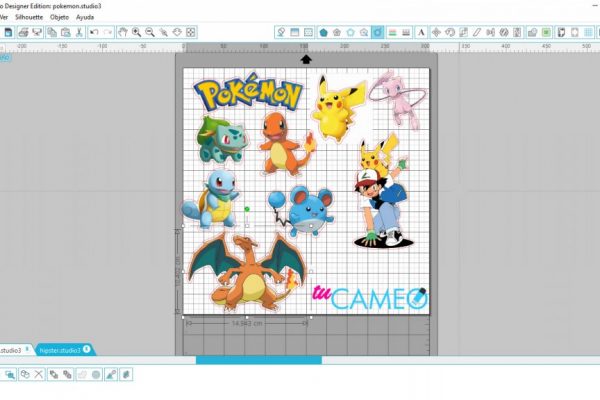The image size is (600, 400).
Task: Open the Line Style panel icon
Action: (x=406, y=32)
